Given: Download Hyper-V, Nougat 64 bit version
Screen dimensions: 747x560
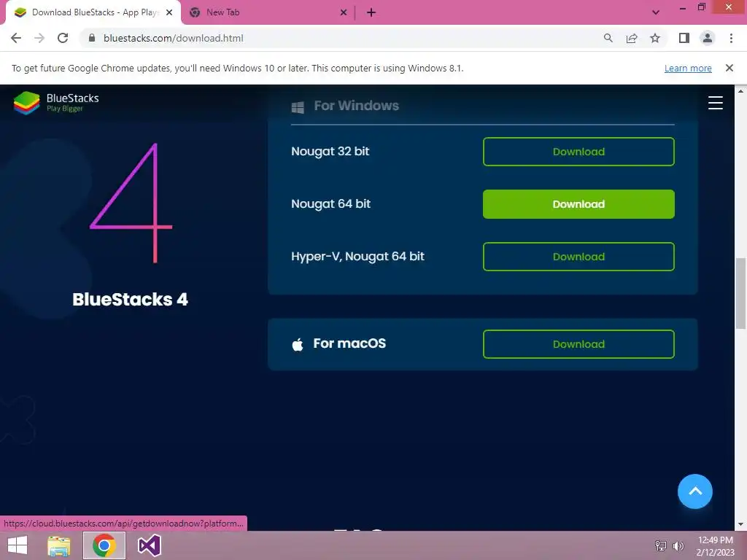Looking at the screenshot, I should 578,257.
